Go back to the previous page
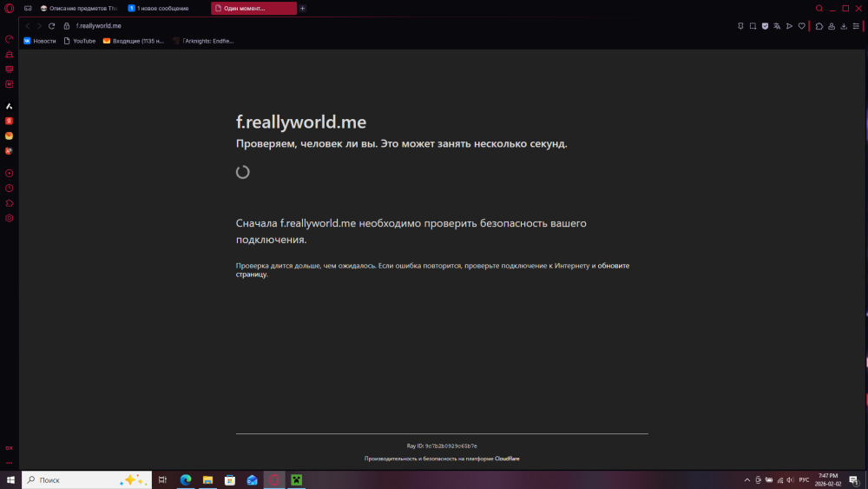This screenshot has height=489, width=868. (27, 26)
